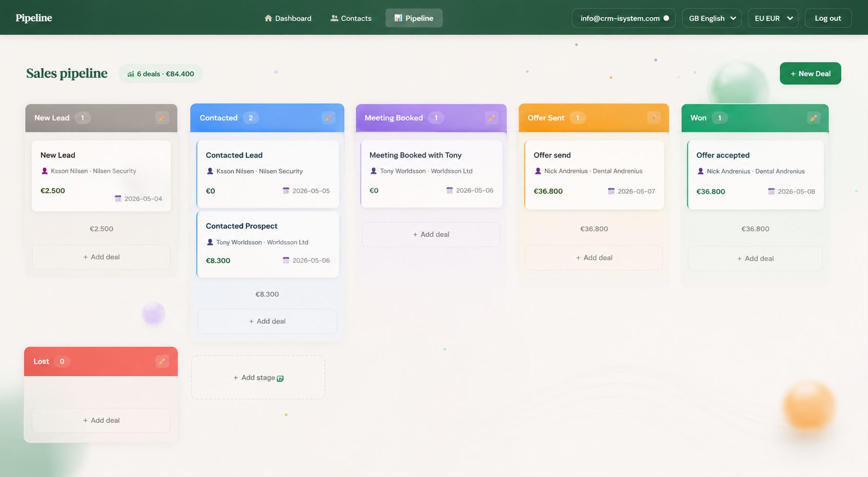The image size is (868, 477).
Task: Open the Offer accepted deal card
Action: [755, 175]
